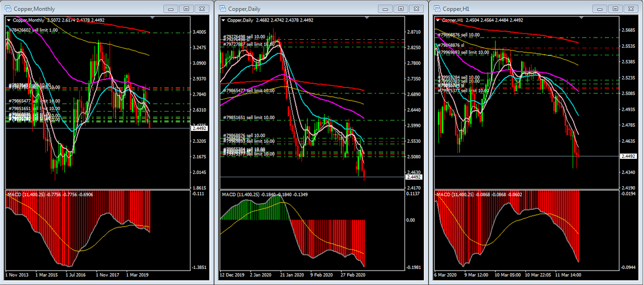This screenshot has height=285, width=644.
Task: Click the 27 Feb 2020 date on Daily axis
Action: point(353,274)
